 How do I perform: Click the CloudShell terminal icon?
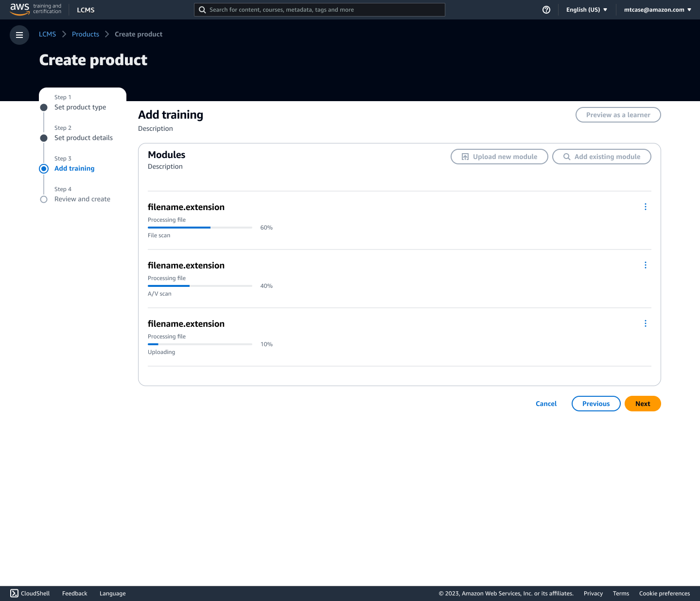pos(15,593)
